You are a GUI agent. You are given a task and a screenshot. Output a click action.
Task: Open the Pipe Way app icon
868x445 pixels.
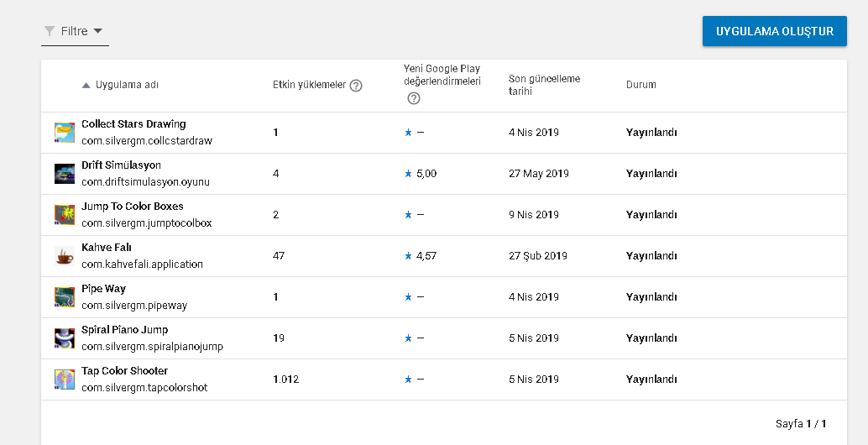tap(64, 296)
